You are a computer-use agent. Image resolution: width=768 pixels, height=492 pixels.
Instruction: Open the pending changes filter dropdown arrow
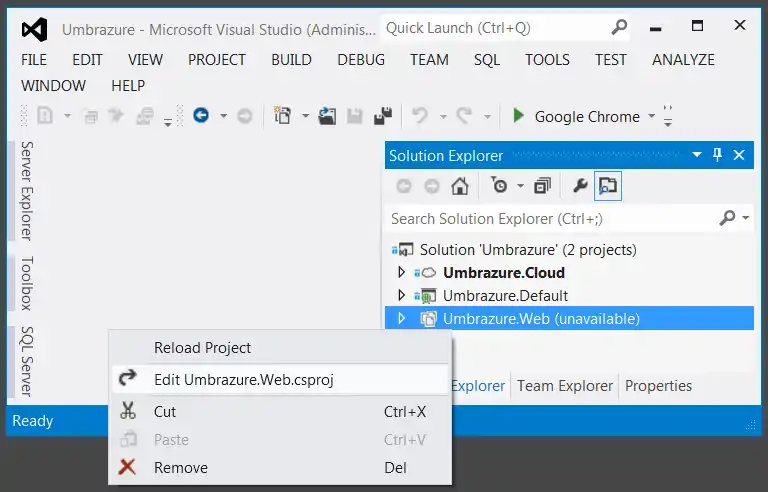click(520, 186)
